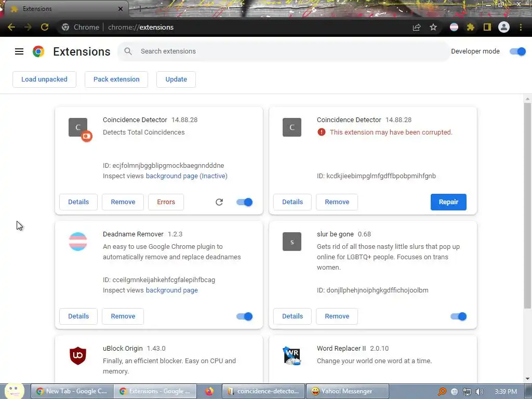Open Yahoo! Messenger from taskbar
The image size is (532, 399).
348,391
